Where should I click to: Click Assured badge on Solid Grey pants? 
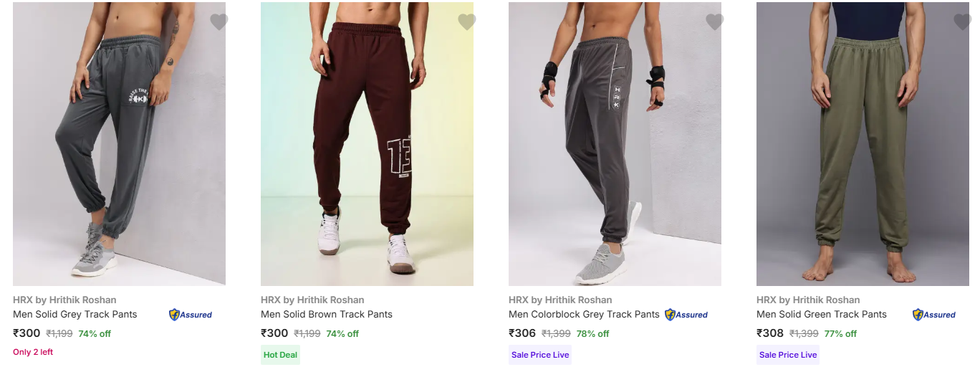tap(191, 315)
